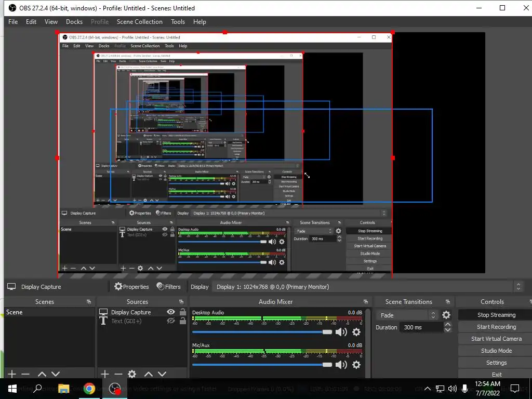Select Scene in the Scenes list
Image resolution: width=532 pixels, height=399 pixels.
(49, 312)
